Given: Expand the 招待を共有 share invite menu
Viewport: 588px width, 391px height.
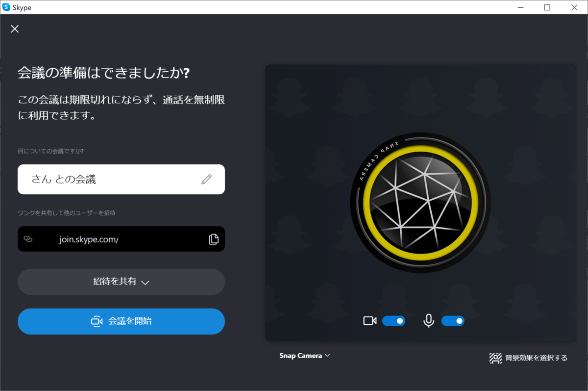Looking at the screenshot, I should coord(121,282).
